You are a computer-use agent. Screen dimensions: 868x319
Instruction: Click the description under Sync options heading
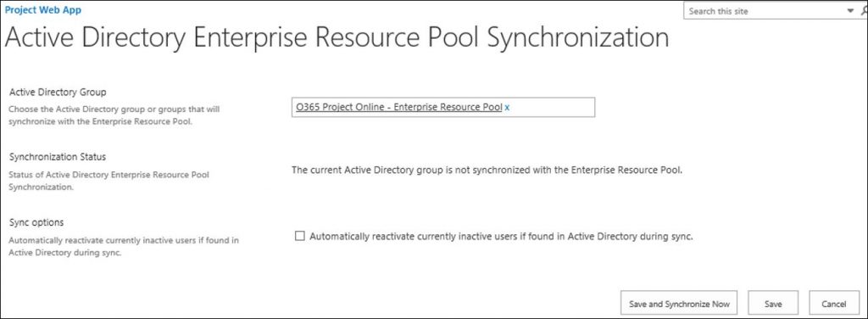click(124, 246)
